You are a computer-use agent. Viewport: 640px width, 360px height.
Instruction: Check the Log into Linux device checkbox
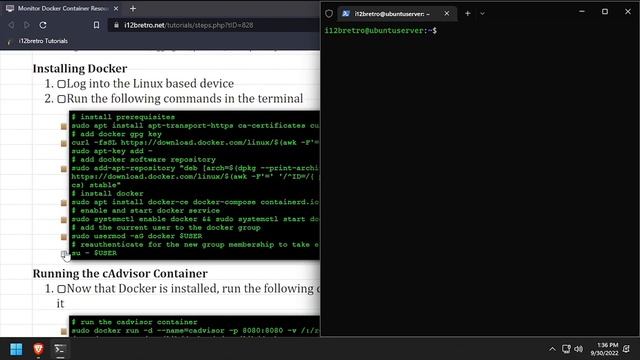point(62,84)
